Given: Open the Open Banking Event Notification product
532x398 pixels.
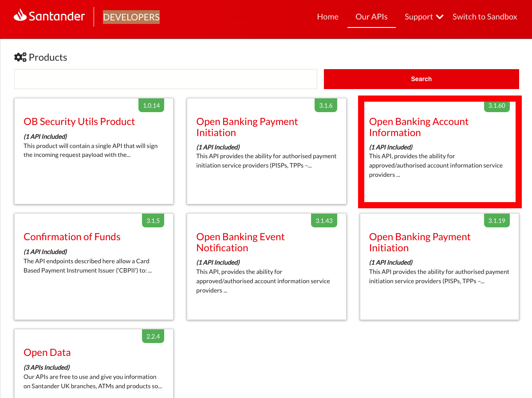Looking at the screenshot, I should tap(240, 242).
